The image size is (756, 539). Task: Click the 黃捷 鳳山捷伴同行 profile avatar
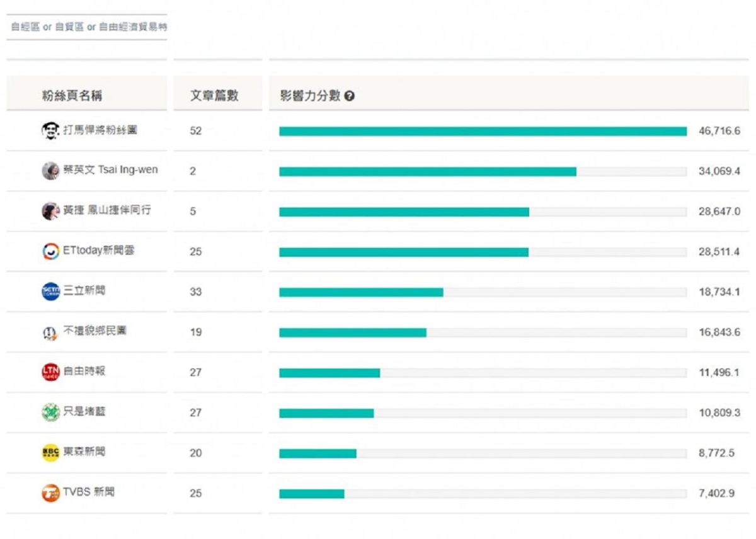(50, 211)
